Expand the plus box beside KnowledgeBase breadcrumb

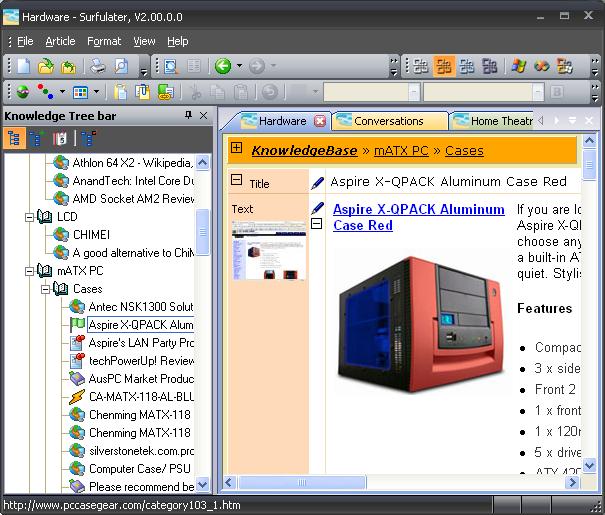[237, 148]
